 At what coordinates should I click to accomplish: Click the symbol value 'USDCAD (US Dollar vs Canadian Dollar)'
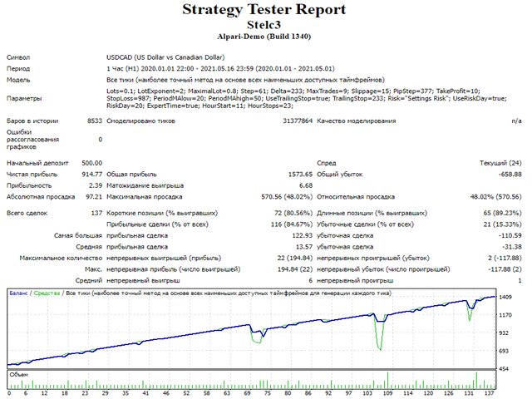(165, 57)
